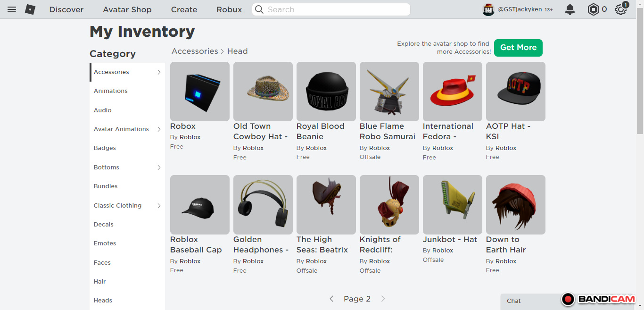This screenshot has width=644, height=310.
Task: Expand the Accessories category submenu
Action: [159, 72]
